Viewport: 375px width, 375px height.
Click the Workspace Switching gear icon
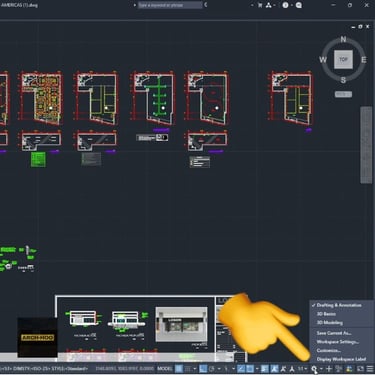[314, 368]
